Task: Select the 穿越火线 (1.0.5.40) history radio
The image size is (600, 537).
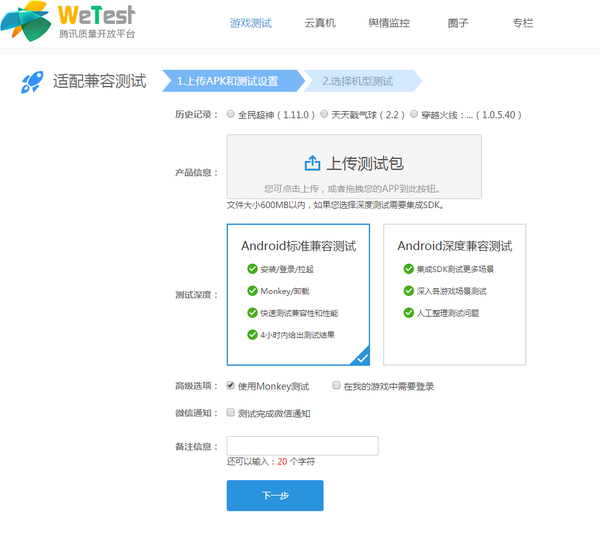Action: [x=414, y=114]
